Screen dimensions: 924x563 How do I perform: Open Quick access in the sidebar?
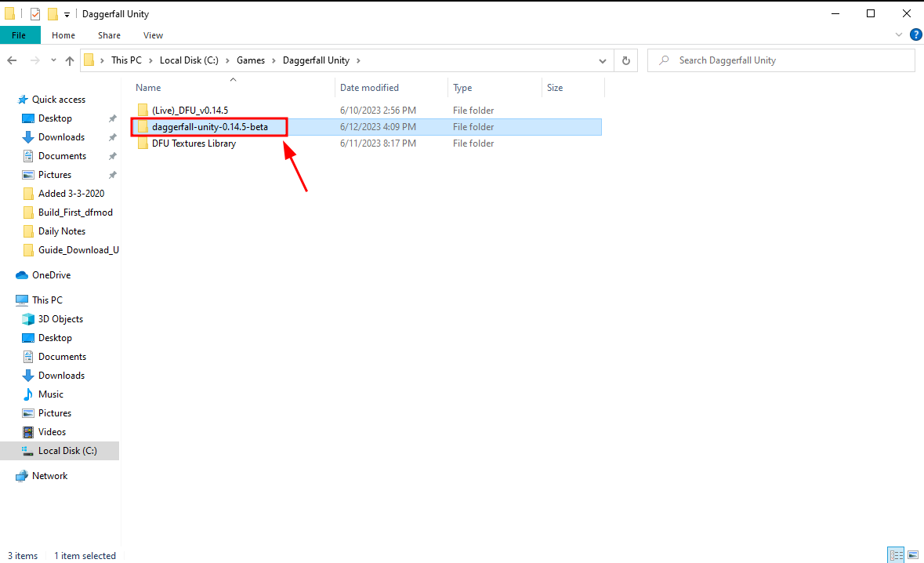[x=58, y=100]
